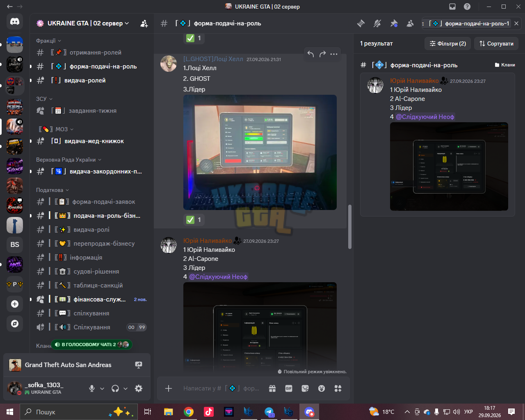Open Discord direct messages home icon
The image size is (525, 420).
coord(15,22)
